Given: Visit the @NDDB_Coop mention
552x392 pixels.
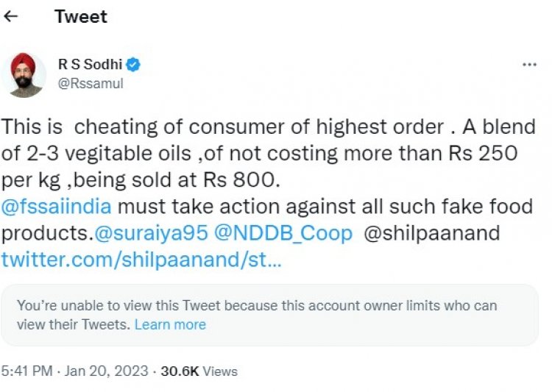Looking at the screenshot, I should pos(283,232).
